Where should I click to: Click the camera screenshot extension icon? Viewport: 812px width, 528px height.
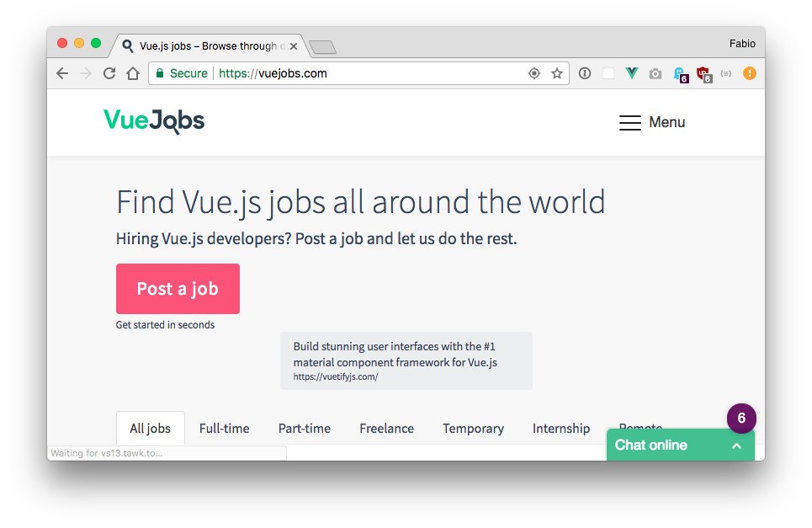(655, 73)
